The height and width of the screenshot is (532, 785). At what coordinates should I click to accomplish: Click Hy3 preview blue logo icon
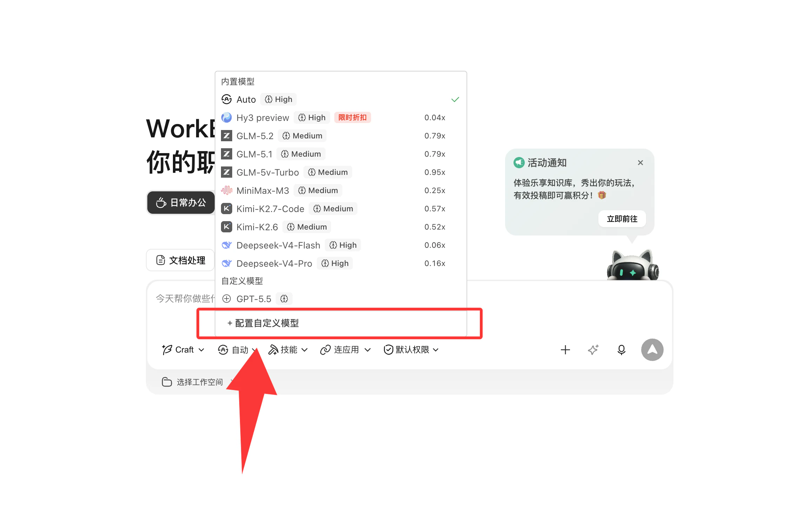coord(227,117)
